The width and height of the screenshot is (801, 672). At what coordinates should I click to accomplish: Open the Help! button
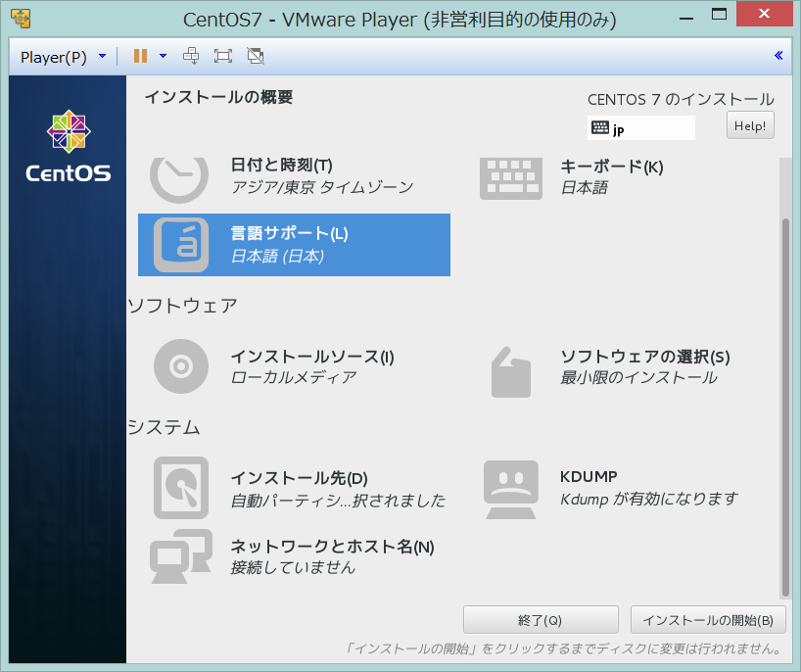point(750,125)
